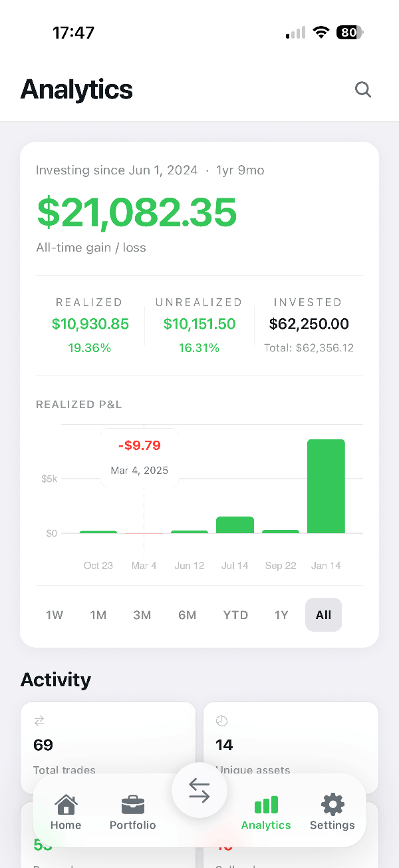Open the Portfolio briefcase icon
Viewport: 399px width, 868px height.
pos(133,805)
